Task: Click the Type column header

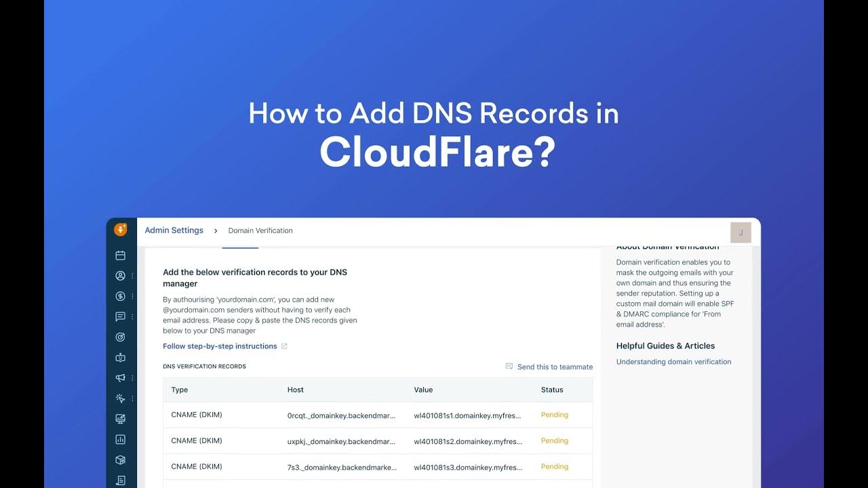Action: coord(180,390)
